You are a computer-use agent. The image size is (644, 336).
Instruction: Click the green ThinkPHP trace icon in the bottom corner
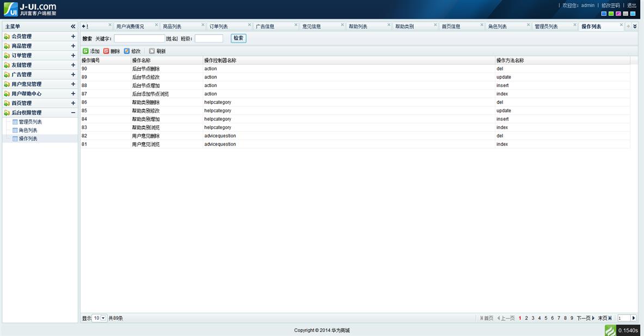click(x=611, y=330)
